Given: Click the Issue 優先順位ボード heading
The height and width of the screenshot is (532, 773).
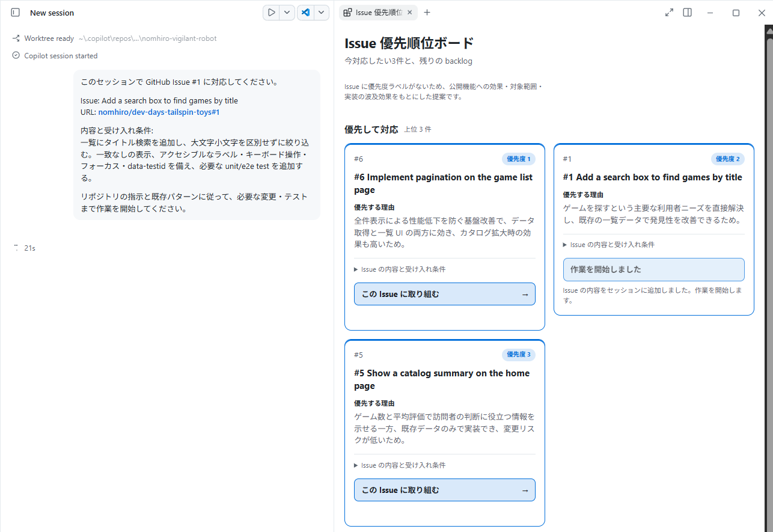Looking at the screenshot, I should 409,43.
